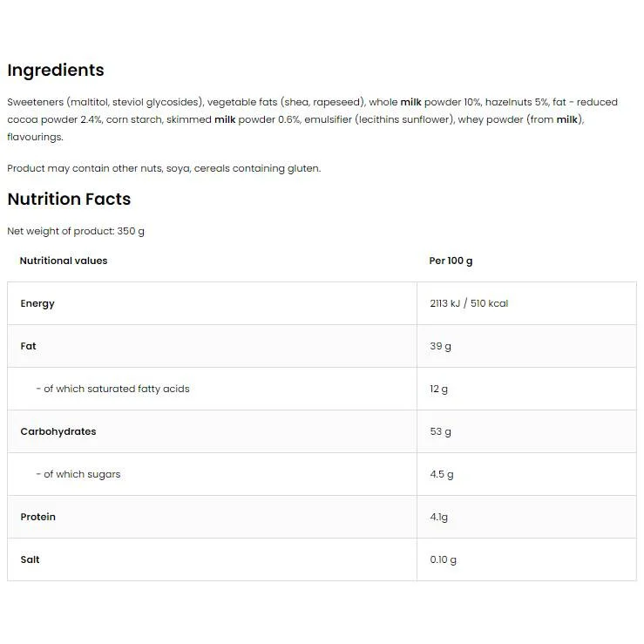Click the Nutrition Facts heading
This screenshot has height=644, width=644.
pos(69,200)
